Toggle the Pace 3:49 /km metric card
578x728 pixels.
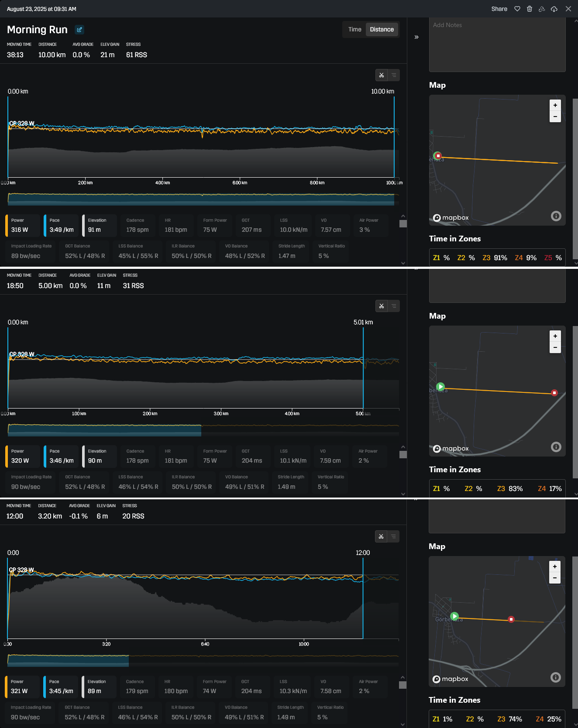click(x=61, y=225)
